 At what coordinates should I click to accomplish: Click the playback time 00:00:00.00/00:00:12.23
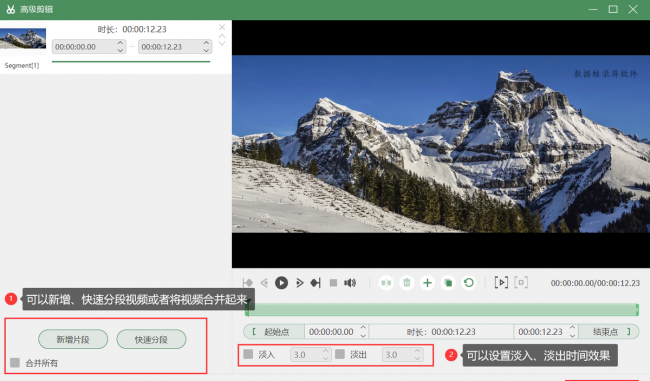tap(595, 283)
